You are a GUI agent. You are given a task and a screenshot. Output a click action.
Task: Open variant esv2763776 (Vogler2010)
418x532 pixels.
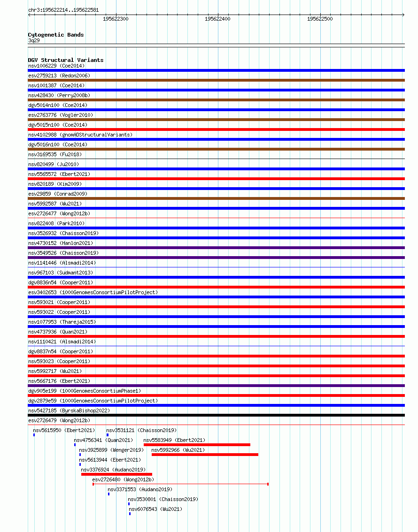coord(61,115)
